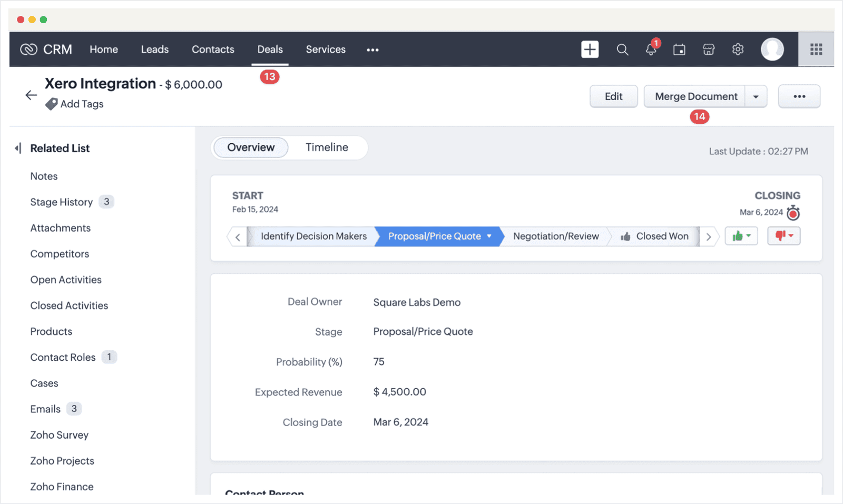This screenshot has height=504, width=843.
Task: Collapse the Related List sidebar icon
Action: click(18, 149)
